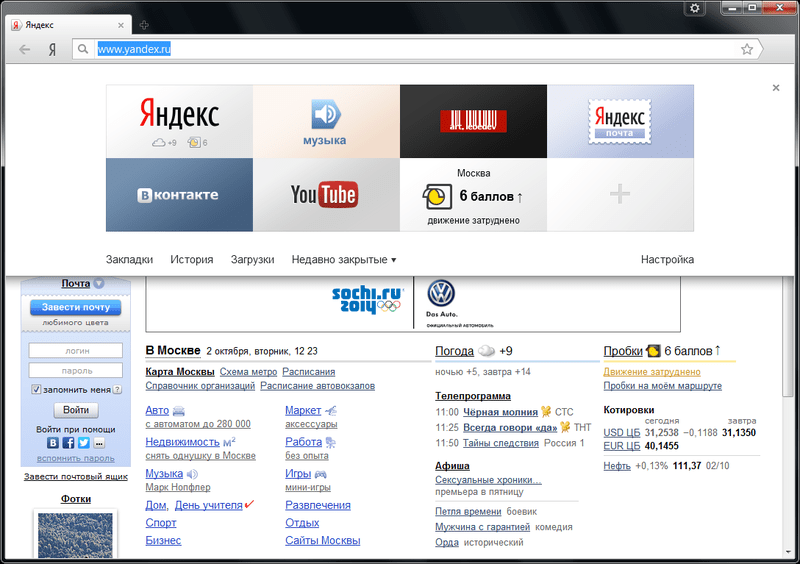Click the пароль input field

(x=76, y=371)
